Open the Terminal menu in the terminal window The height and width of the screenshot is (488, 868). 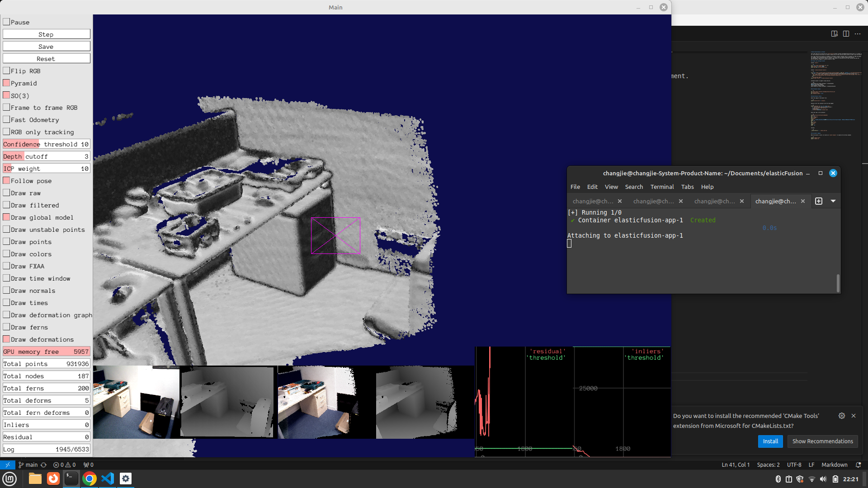click(x=662, y=187)
